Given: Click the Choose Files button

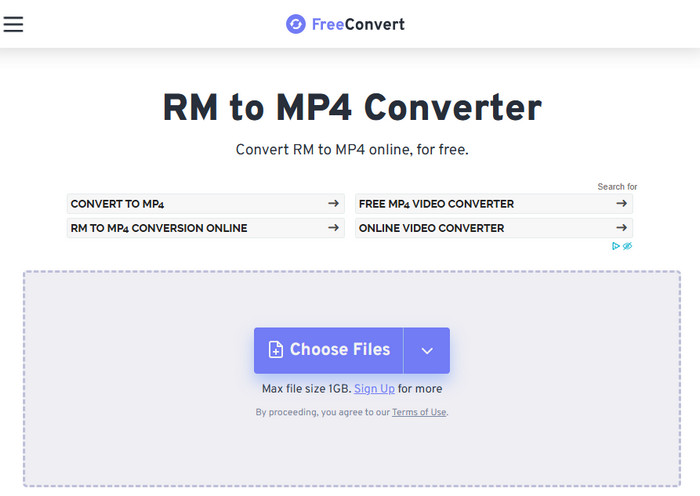Looking at the screenshot, I should pyautogui.click(x=329, y=350).
